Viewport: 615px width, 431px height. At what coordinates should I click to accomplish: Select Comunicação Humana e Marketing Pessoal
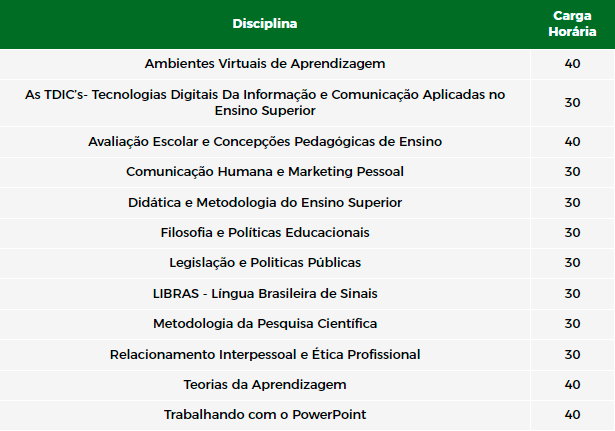point(265,172)
